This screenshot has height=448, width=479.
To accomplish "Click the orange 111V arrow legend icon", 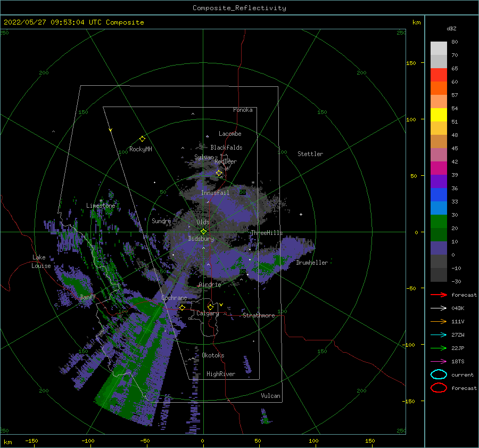I will point(439,321).
